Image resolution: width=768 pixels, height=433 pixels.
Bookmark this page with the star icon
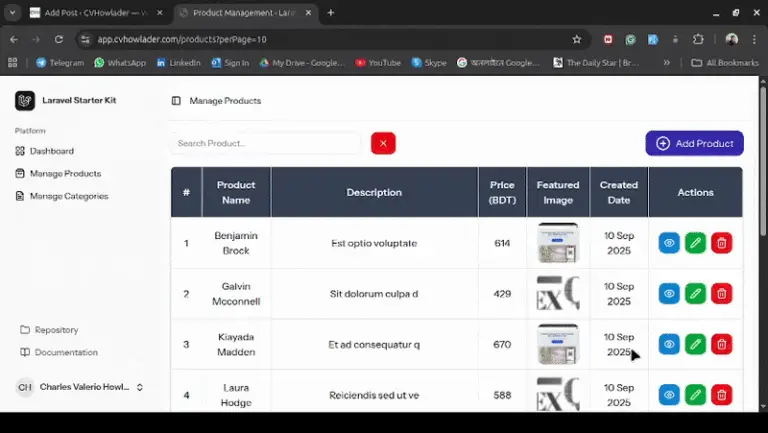click(577, 39)
